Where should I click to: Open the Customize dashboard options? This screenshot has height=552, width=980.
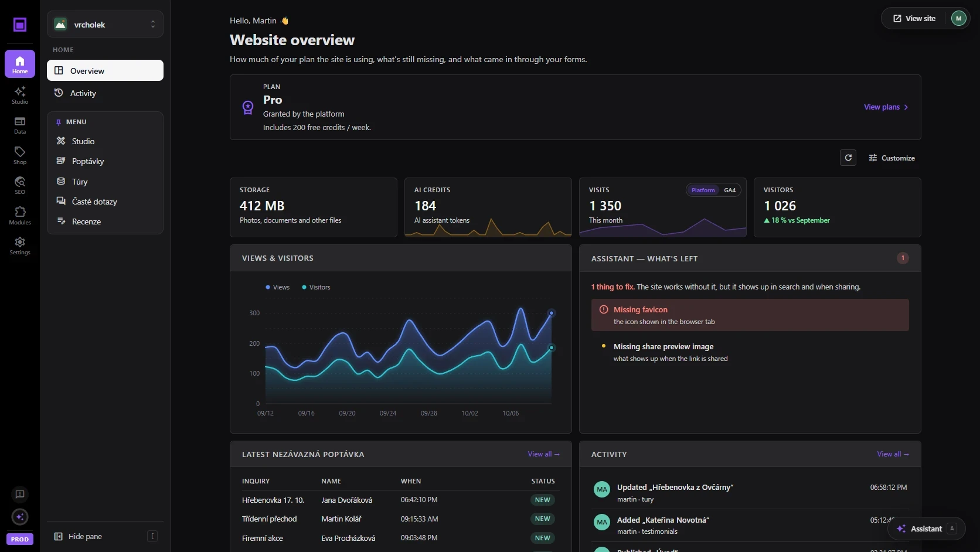pos(891,158)
